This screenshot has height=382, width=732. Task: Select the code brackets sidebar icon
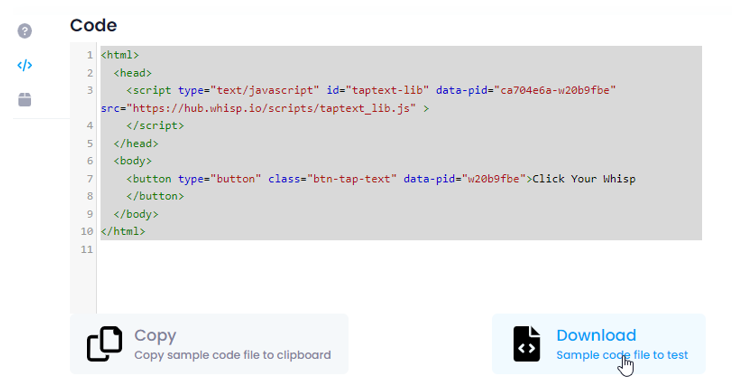(25, 65)
